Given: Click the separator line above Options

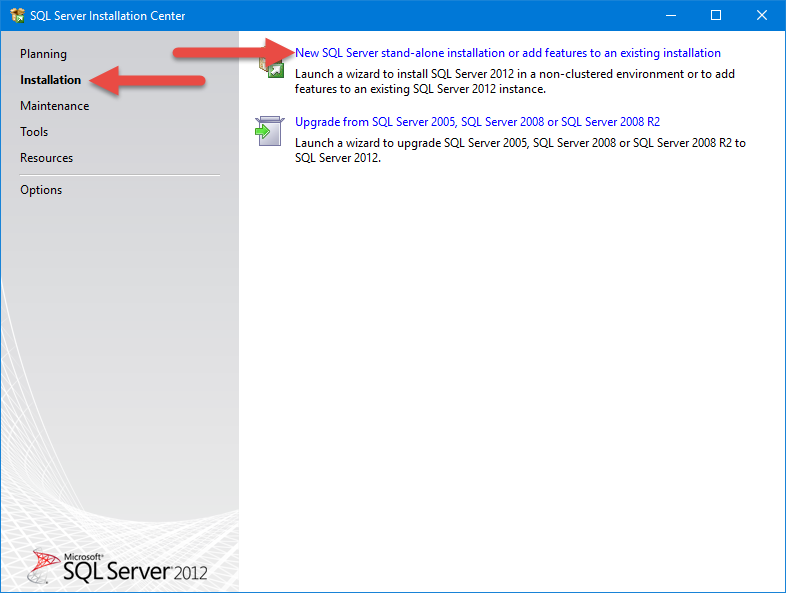Looking at the screenshot, I should coord(119,175).
